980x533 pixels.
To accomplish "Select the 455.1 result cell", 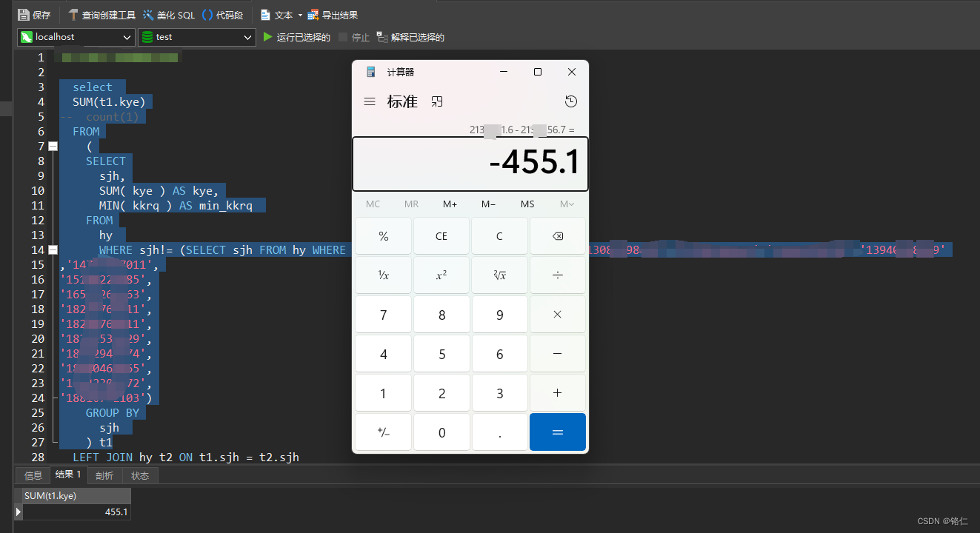I will click(x=76, y=512).
